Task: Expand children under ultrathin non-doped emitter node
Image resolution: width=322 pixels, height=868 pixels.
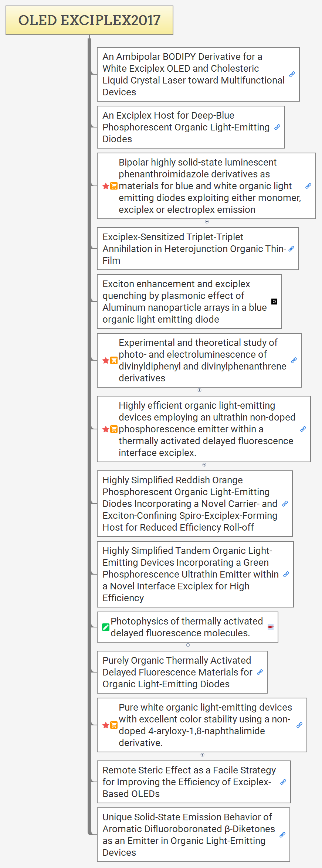Action: 204,465
